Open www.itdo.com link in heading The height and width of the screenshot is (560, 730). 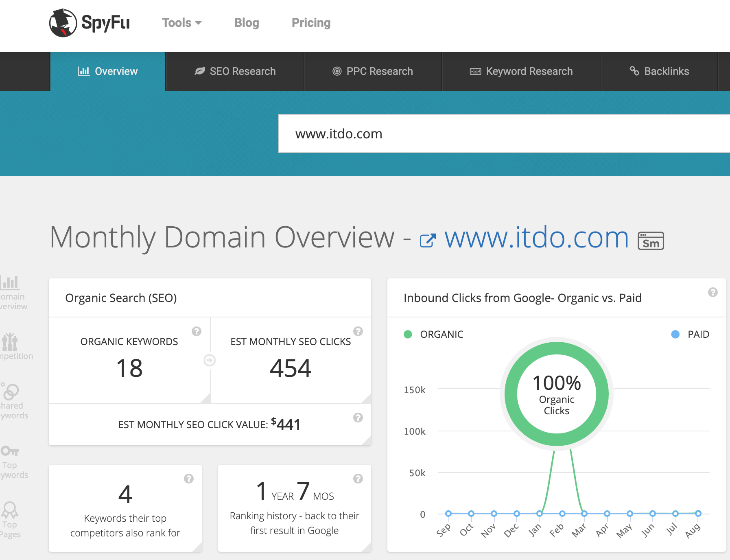[537, 238]
